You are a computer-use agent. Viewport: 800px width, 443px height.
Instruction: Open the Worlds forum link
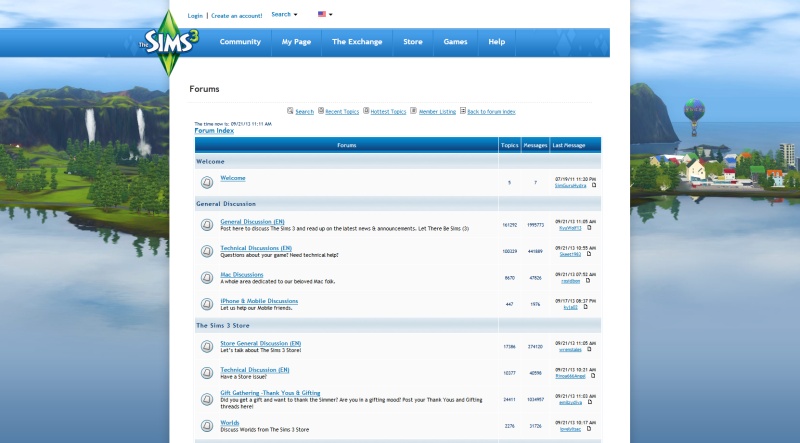click(x=230, y=423)
